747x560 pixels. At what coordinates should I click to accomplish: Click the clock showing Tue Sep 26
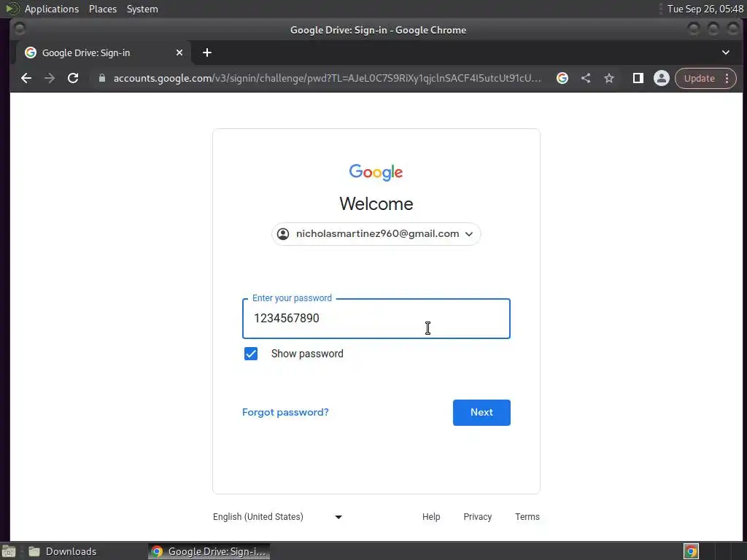pos(705,9)
